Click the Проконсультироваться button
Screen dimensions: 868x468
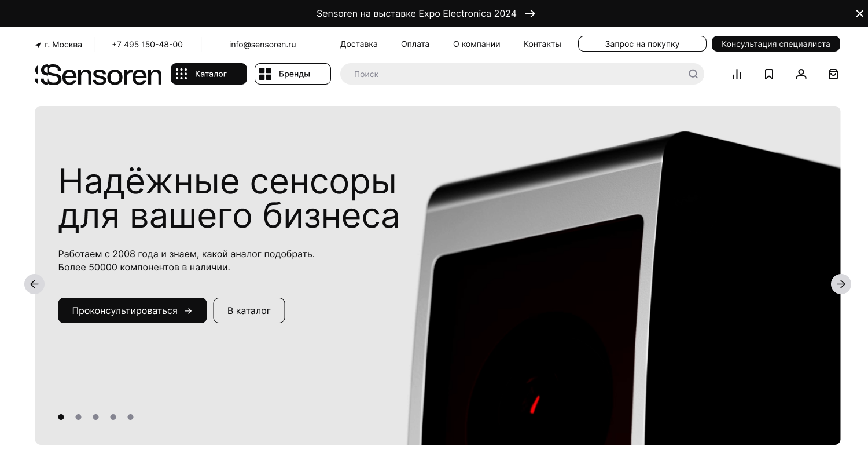coord(133,310)
